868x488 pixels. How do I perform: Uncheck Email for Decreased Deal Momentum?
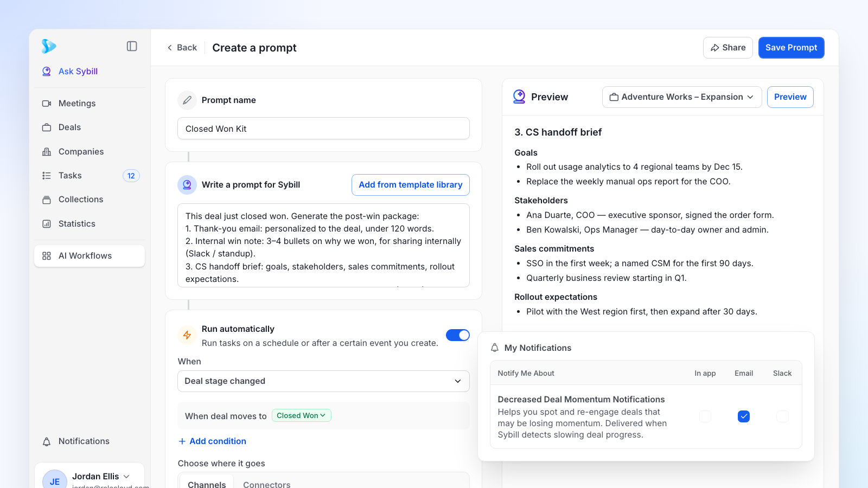point(744,416)
